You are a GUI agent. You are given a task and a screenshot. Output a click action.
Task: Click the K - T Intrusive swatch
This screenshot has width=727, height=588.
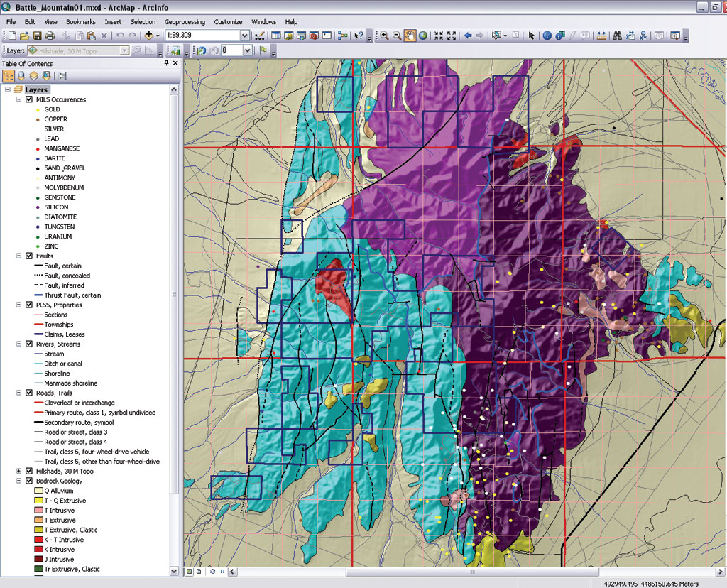click(x=38, y=540)
